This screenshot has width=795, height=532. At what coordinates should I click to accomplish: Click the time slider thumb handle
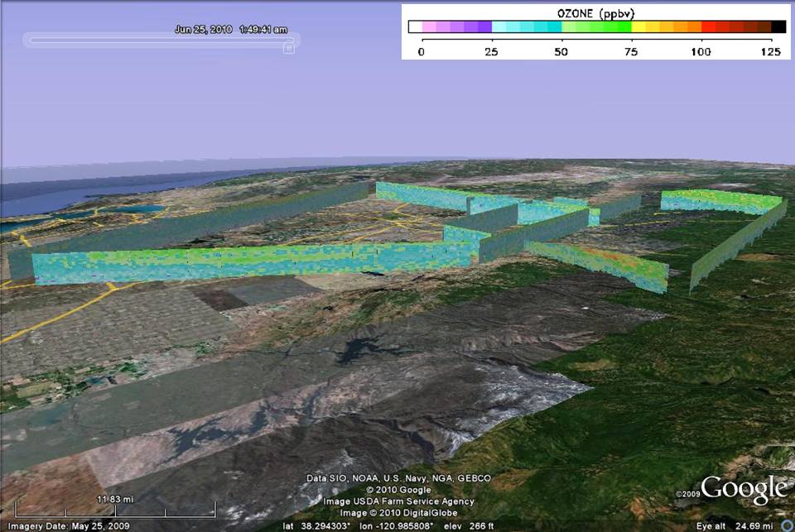pyautogui.click(x=288, y=48)
